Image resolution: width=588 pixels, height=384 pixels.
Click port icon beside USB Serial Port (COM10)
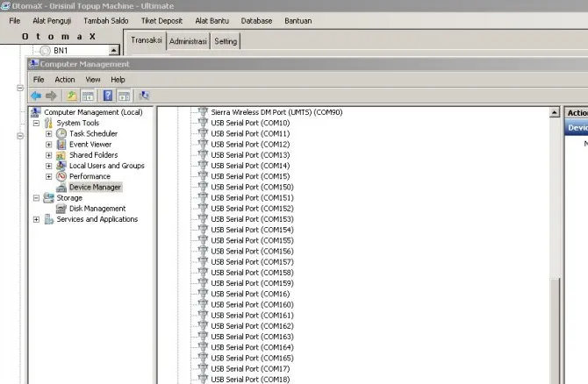[x=203, y=123]
